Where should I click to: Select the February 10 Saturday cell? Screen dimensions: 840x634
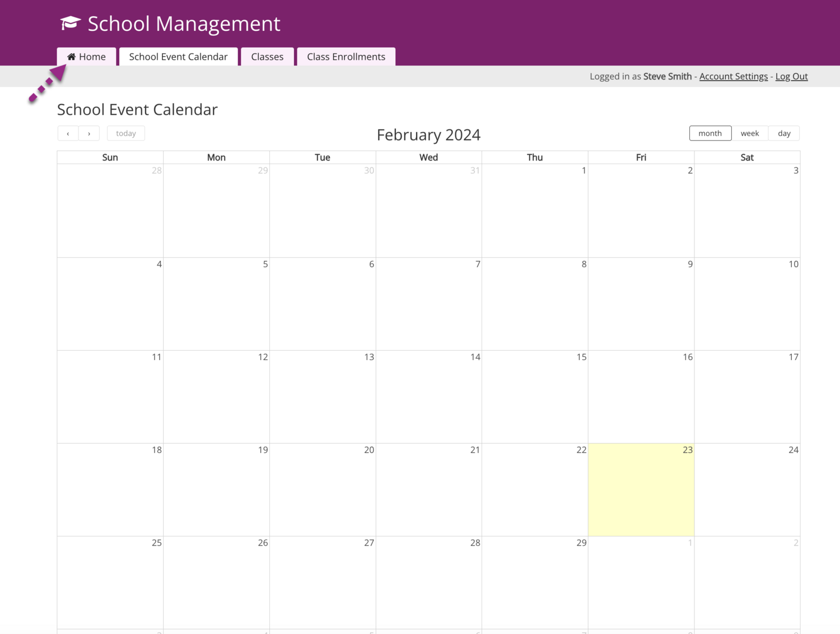[x=747, y=304]
